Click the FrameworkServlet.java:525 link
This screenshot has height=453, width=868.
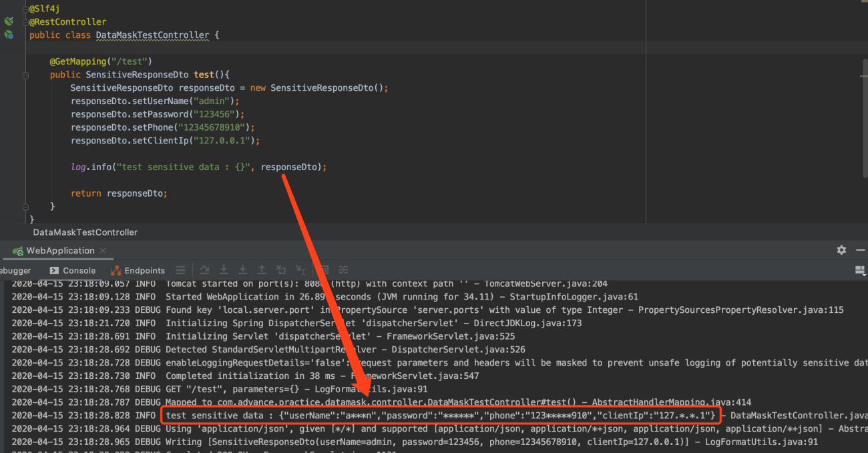[451, 336]
